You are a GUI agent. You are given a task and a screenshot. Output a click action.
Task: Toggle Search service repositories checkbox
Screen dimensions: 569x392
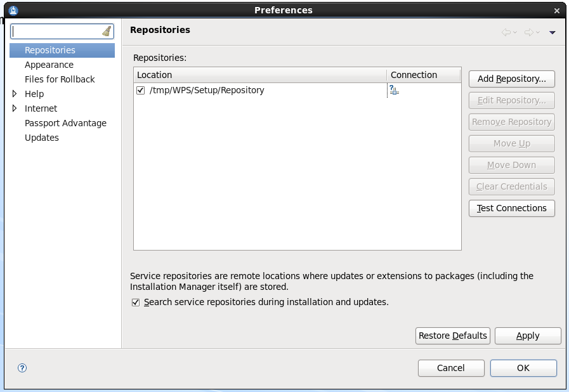tap(136, 303)
